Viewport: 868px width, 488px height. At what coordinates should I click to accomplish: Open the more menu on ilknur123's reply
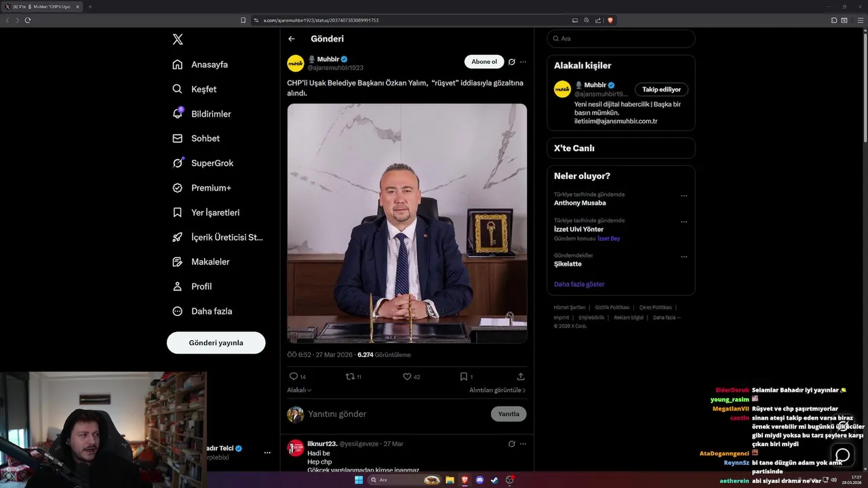(x=523, y=444)
